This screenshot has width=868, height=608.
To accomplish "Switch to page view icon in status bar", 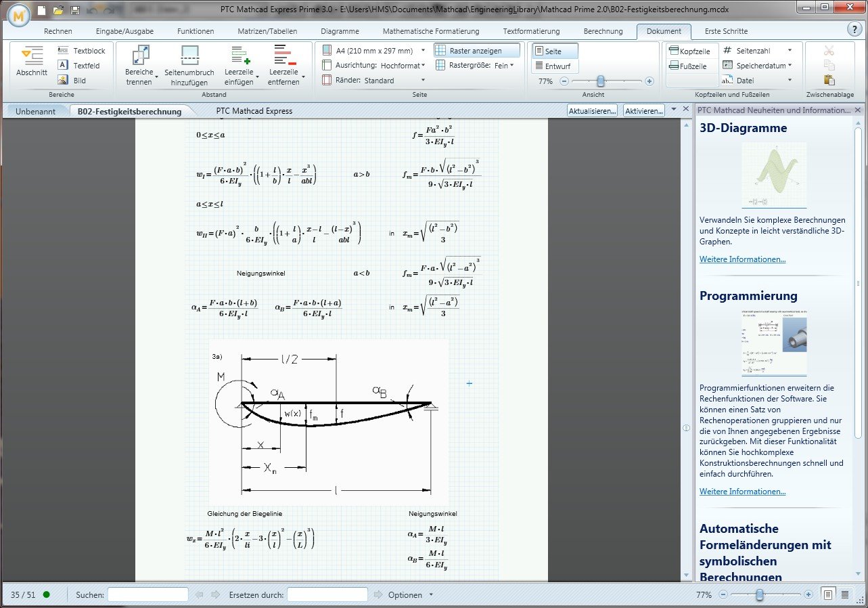I will click(x=827, y=594).
